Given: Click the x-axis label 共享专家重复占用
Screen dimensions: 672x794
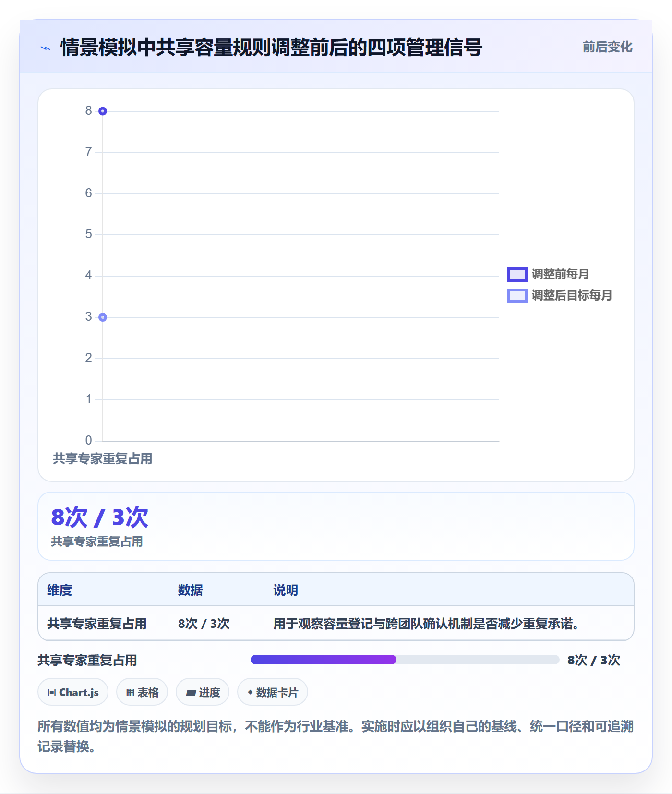Looking at the screenshot, I should coord(103,458).
